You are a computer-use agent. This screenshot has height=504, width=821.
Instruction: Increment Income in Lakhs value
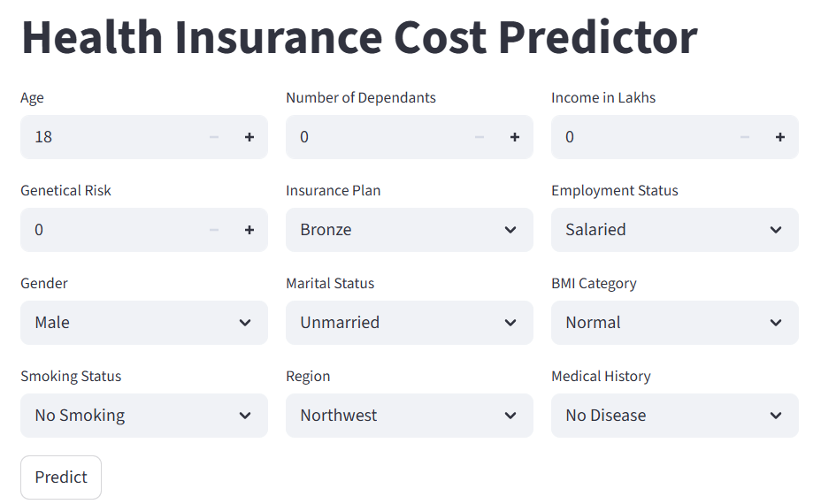780,137
